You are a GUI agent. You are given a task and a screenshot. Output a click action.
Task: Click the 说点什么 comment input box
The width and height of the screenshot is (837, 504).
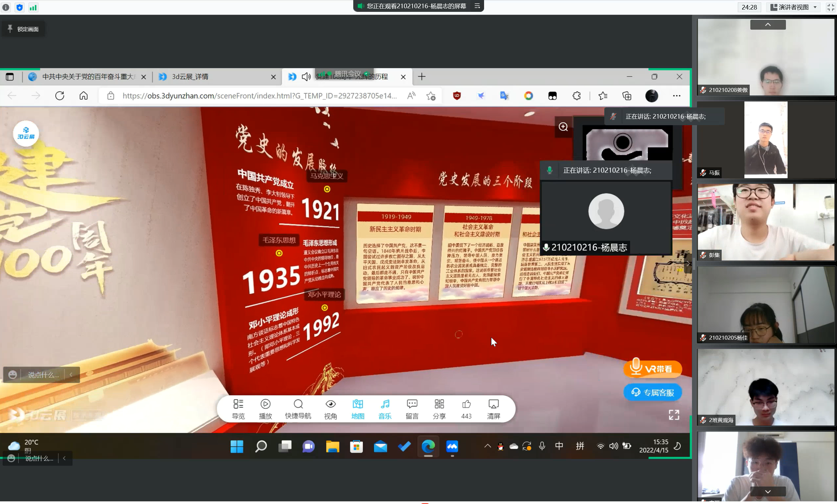[x=43, y=375]
